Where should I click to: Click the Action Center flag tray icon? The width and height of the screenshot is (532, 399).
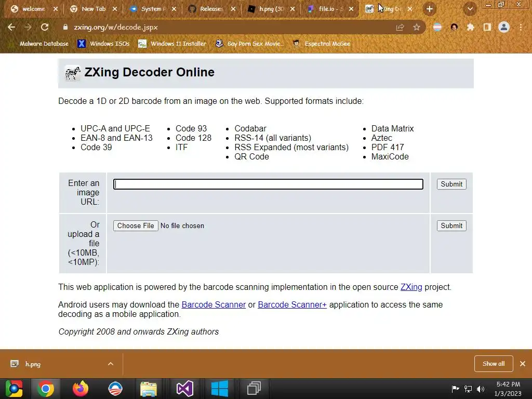point(455,389)
